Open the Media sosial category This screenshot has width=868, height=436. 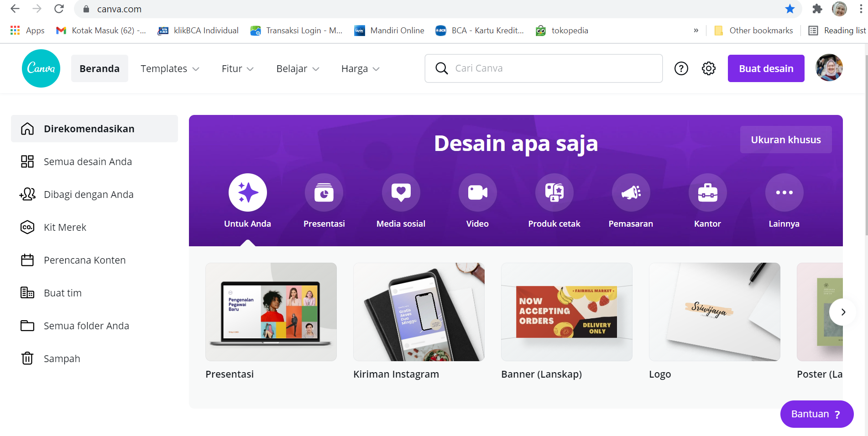click(x=401, y=192)
